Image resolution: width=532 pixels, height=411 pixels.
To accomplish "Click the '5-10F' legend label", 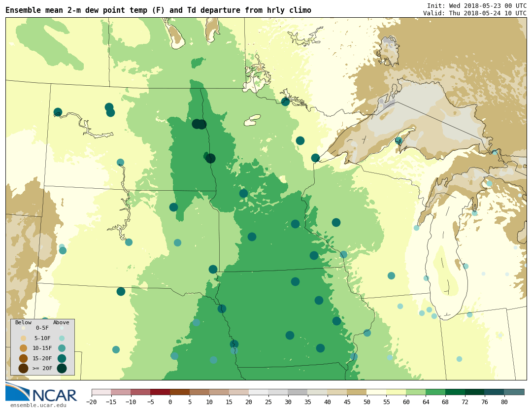I will [42, 338].
